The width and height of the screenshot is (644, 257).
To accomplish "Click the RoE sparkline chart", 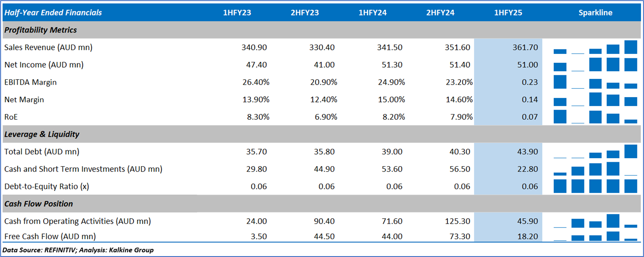I will click(x=595, y=117).
